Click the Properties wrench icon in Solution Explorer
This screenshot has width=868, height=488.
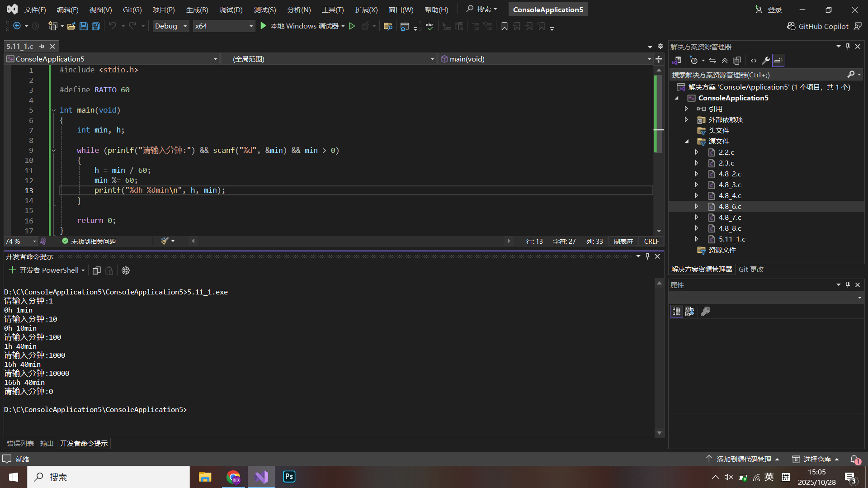(x=766, y=61)
